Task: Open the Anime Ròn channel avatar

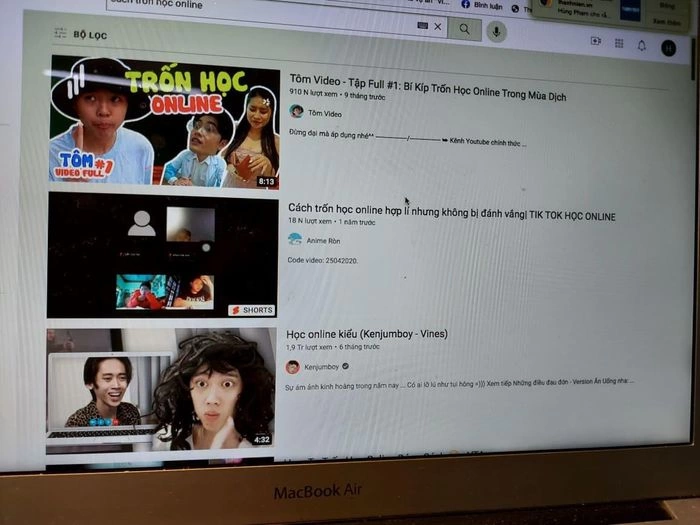Action: (x=295, y=239)
